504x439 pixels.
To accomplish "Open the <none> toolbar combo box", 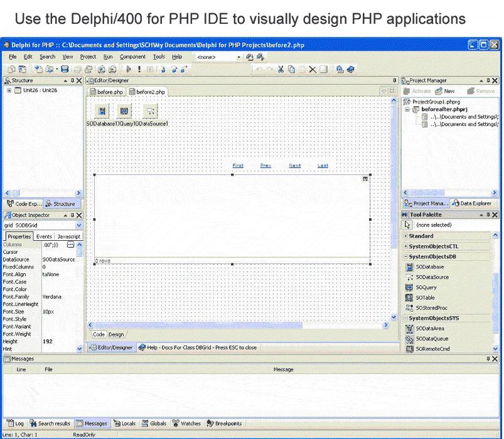I will [239, 57].
